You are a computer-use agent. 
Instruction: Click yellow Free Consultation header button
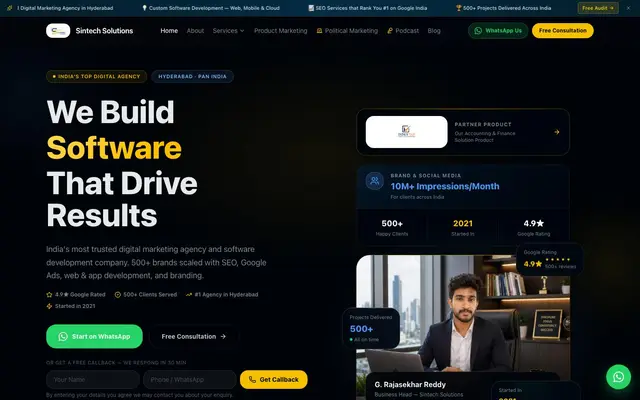562,31
